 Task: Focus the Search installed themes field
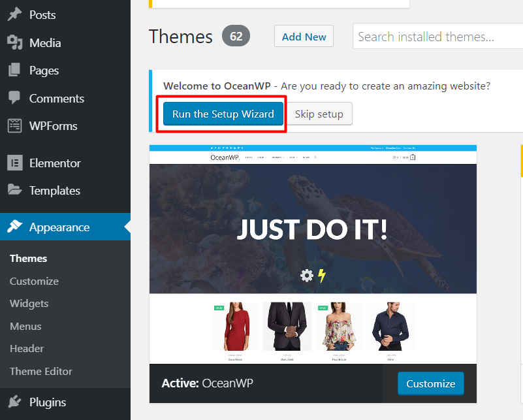click(x=437, y=36)
